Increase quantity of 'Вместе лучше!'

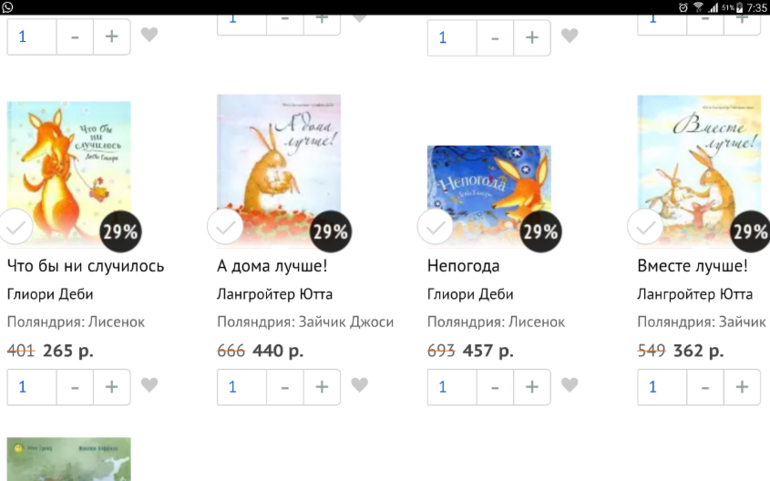click(742, 387)
